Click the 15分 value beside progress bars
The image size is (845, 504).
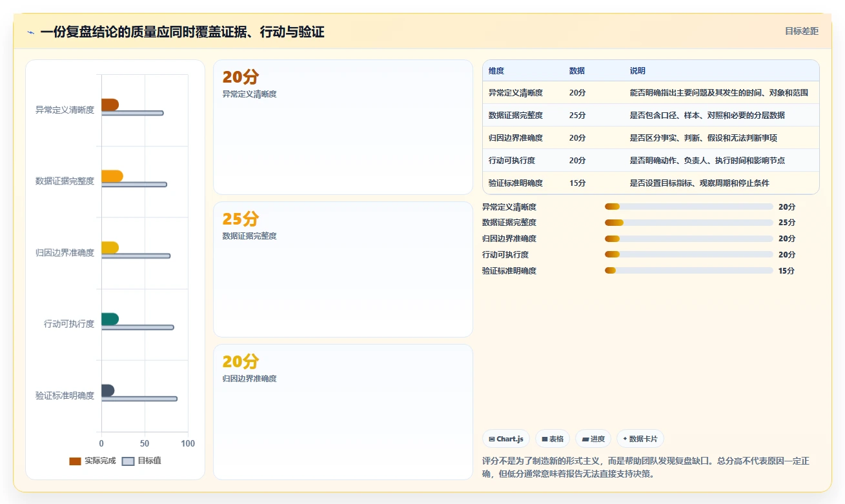click(787, 271)
